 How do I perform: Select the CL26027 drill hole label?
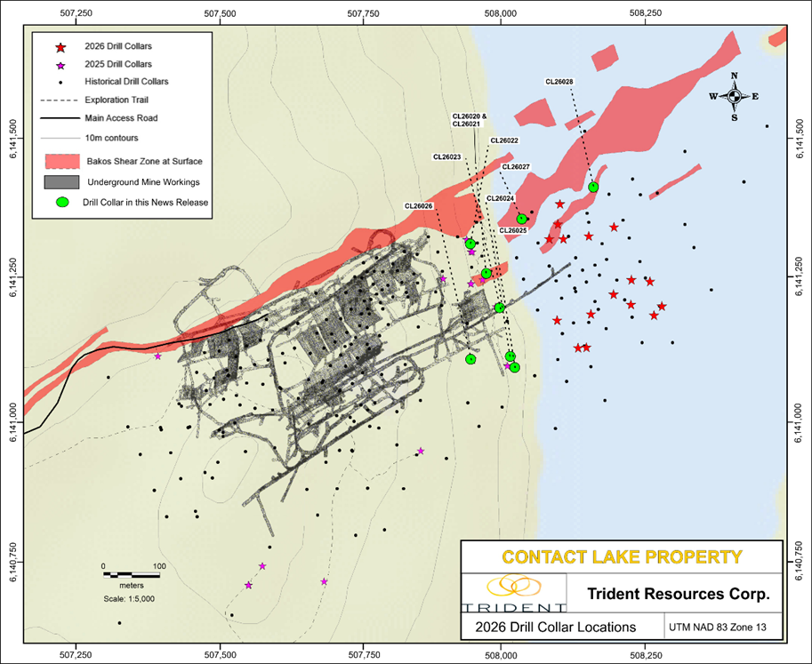click(516, 167)
